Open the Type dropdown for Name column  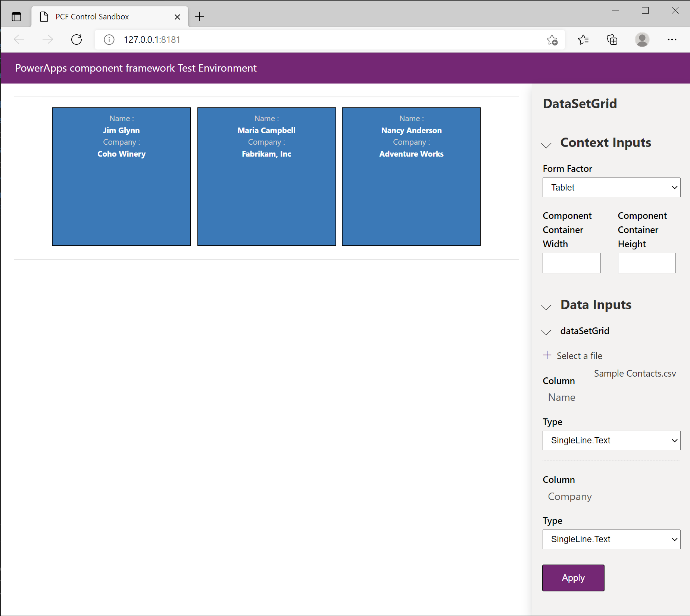(611, 440)
